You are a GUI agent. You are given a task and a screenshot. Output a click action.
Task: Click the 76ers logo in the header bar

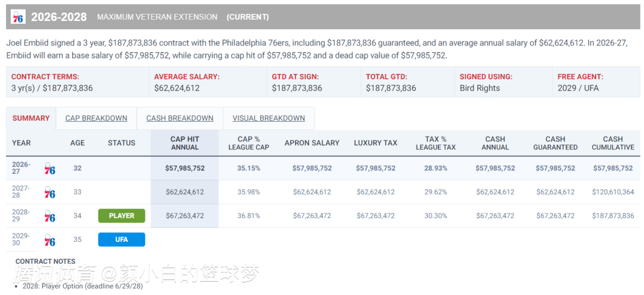point(18,17)
